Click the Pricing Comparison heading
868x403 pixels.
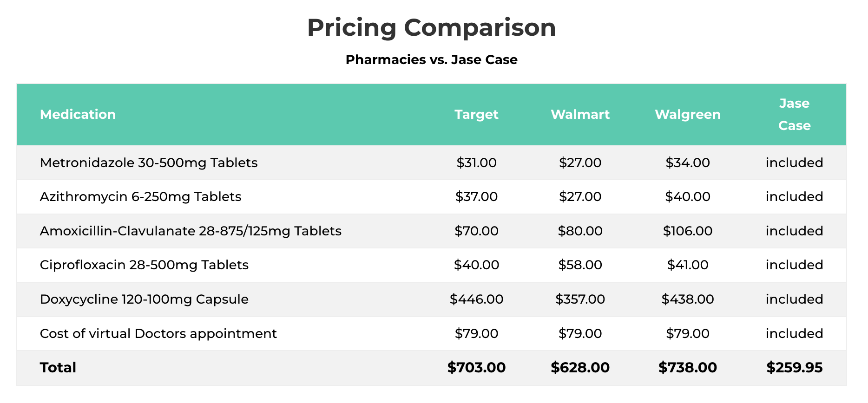[x=432, y=28]
